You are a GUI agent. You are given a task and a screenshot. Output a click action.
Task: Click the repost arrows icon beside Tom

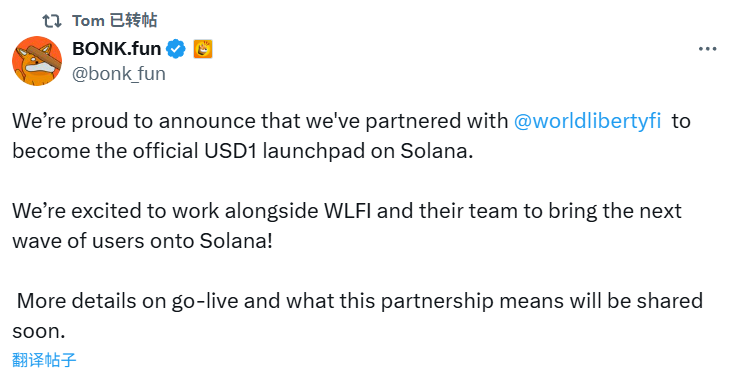[52, 21]
